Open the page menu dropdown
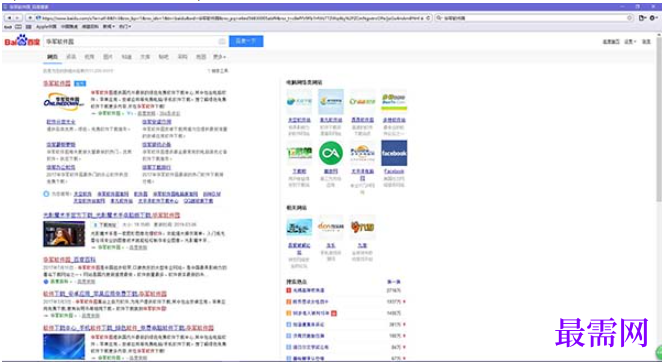667x364 pixels. (642, 18)
